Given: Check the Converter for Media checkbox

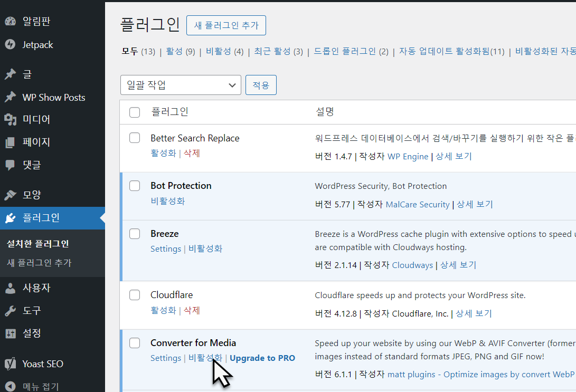Looking at the screenshot, I should tap(135, 343).
